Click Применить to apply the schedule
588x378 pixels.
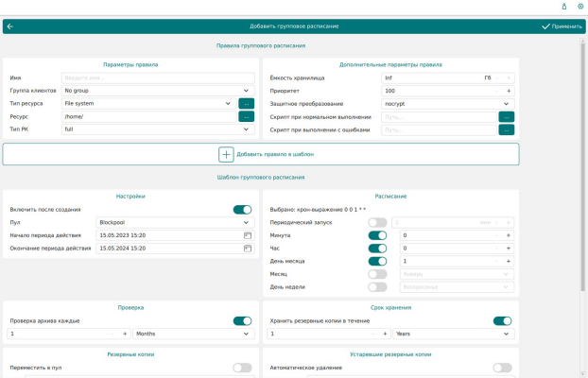(x=562, y=26)
